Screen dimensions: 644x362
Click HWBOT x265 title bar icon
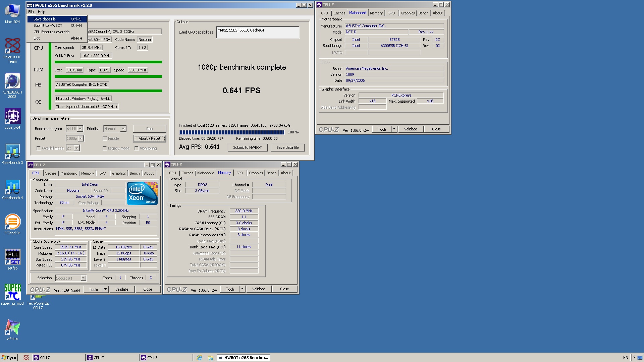tap(30, 5)
